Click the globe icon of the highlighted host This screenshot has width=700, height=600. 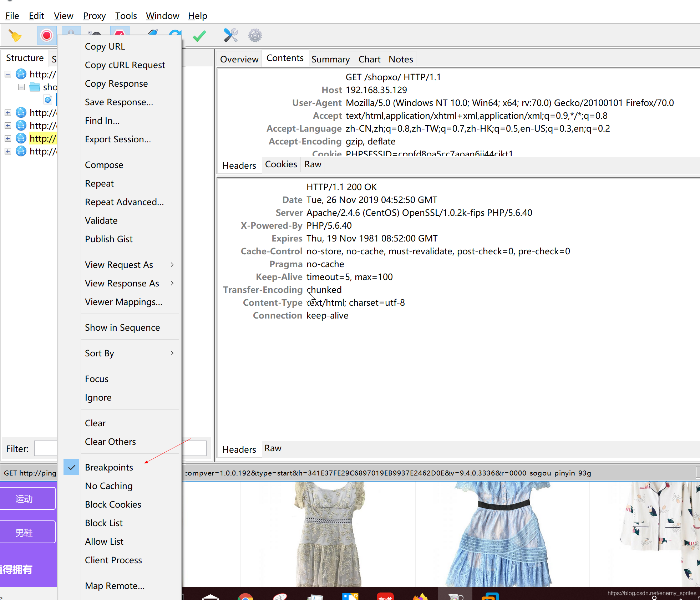click(x=21, y=138)
